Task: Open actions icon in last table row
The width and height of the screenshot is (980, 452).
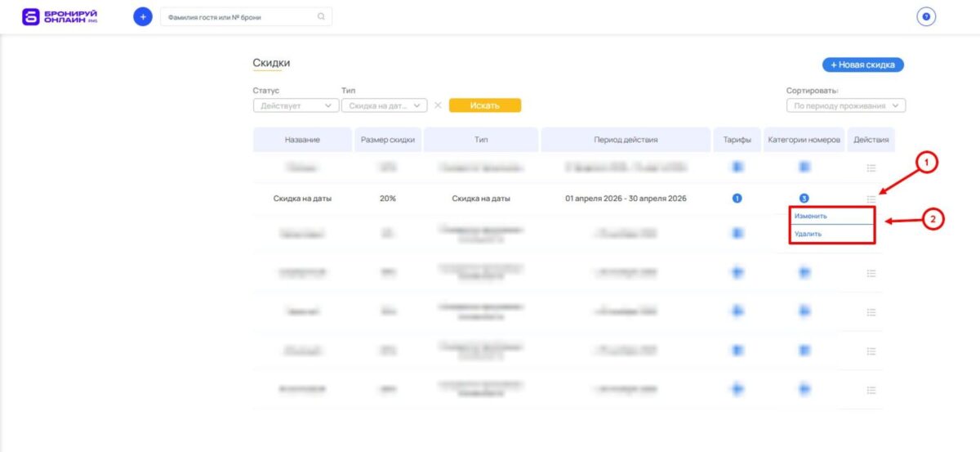Action: [x=871, y=389]
